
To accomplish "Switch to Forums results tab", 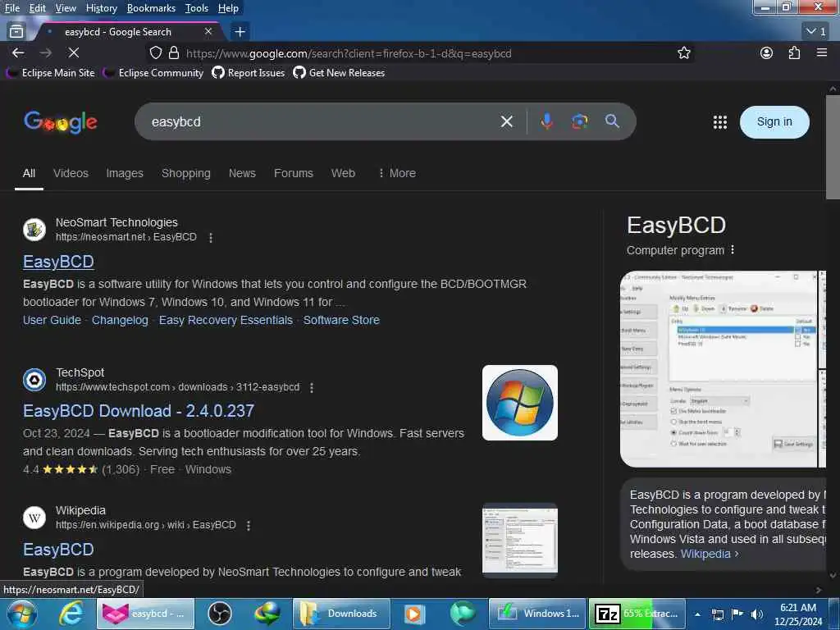I will click(293, 173).
